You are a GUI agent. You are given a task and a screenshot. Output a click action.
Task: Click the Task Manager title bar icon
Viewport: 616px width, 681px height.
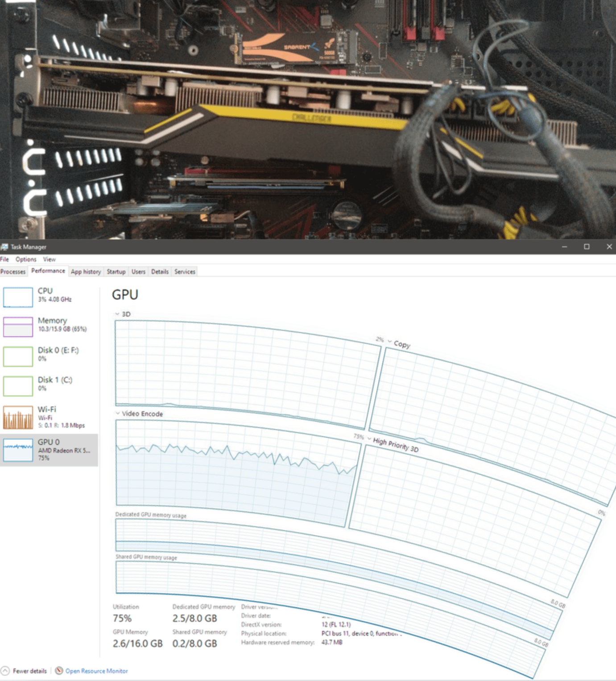coord(4,247)
